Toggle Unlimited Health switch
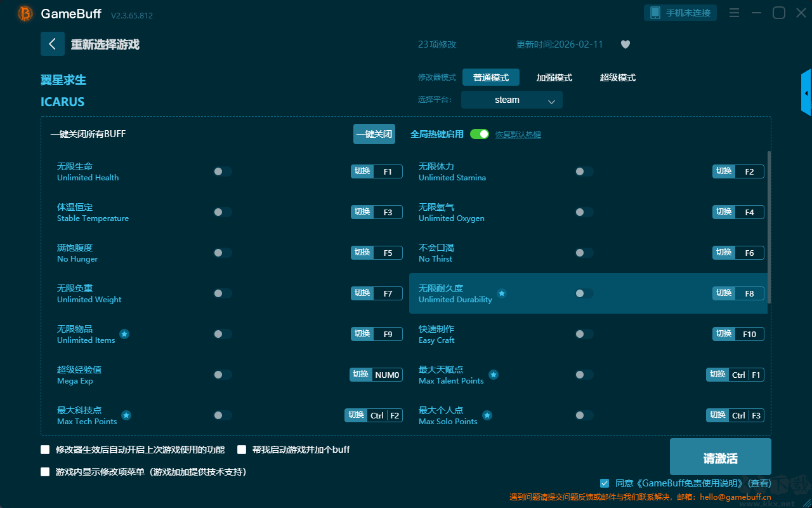 click(223, 171)
